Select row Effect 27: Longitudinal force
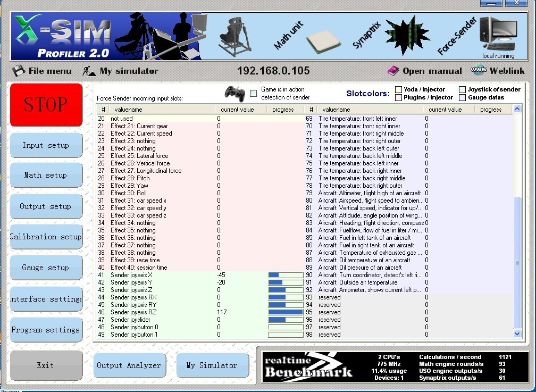This screenshot has height=392, width=536. pos(200,171)
